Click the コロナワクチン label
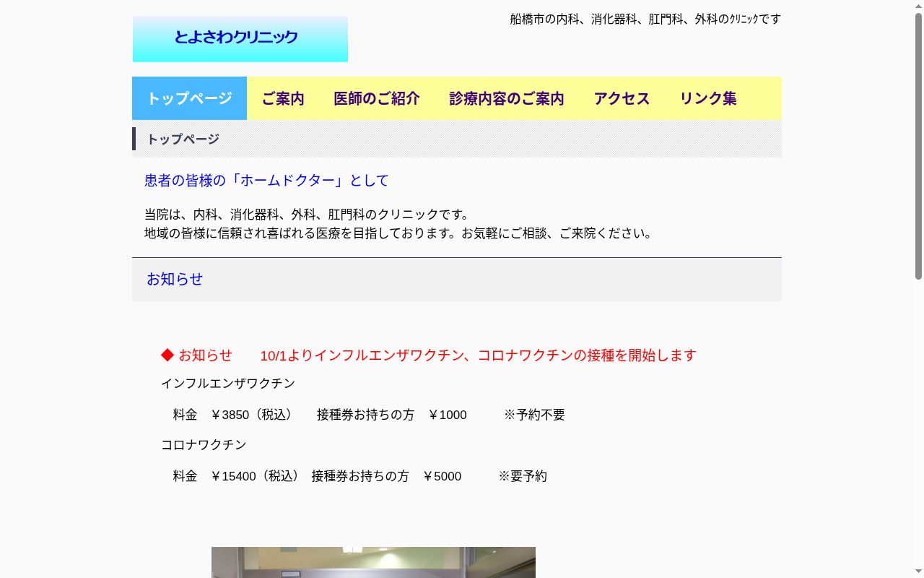 [204, 445]
